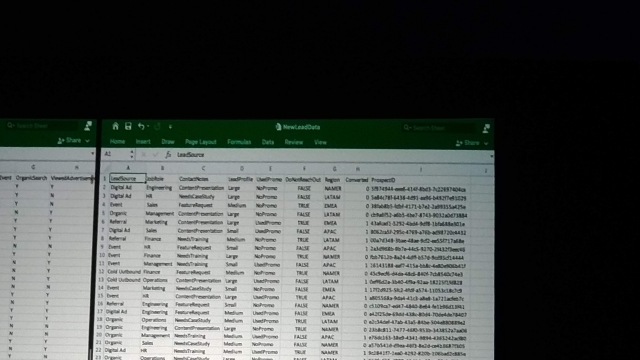
Task: Open the user account icon in NewLeadData window
Action: (486, 129)
